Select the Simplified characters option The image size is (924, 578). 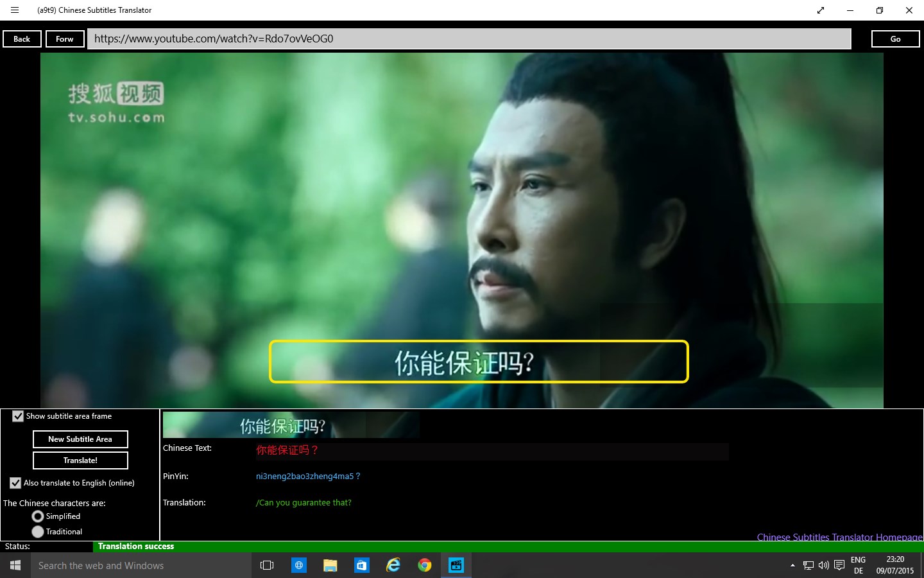38,516
